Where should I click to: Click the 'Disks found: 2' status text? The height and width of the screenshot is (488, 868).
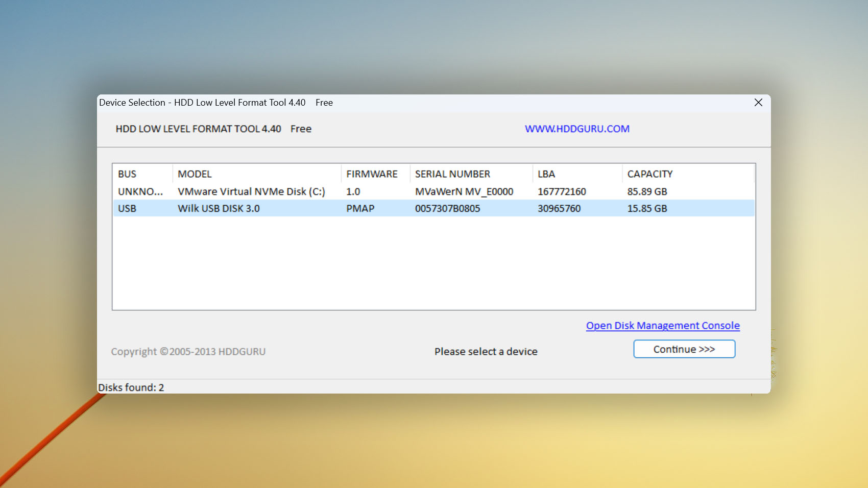coord(131,387)
